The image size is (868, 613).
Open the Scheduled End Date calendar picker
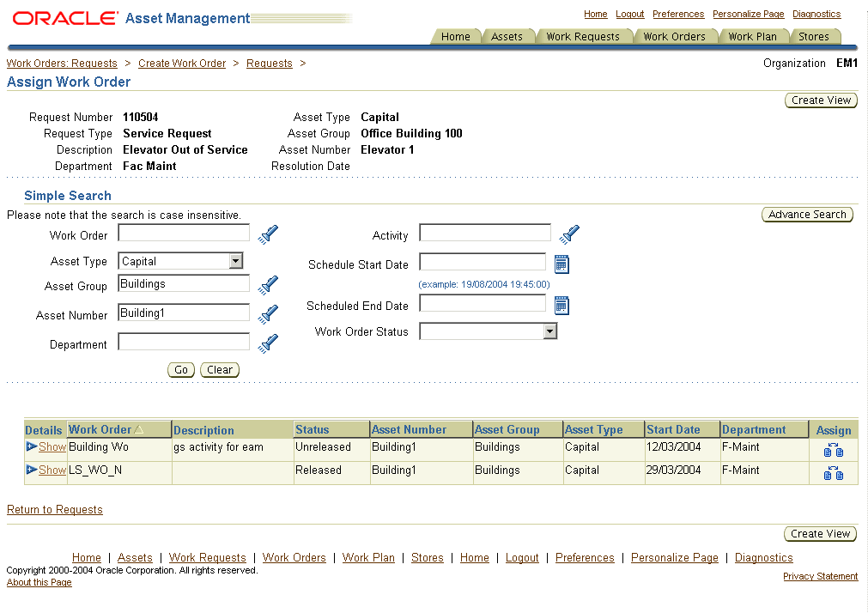coord(561,305)
